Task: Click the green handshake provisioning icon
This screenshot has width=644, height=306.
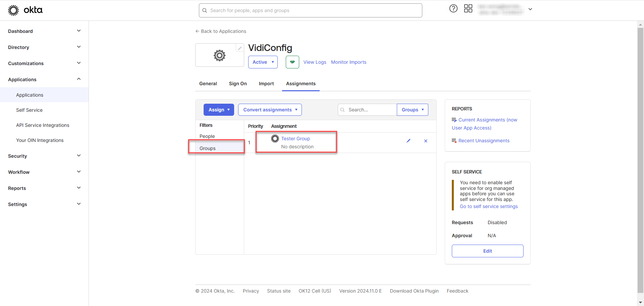Action: coord(292,62)
